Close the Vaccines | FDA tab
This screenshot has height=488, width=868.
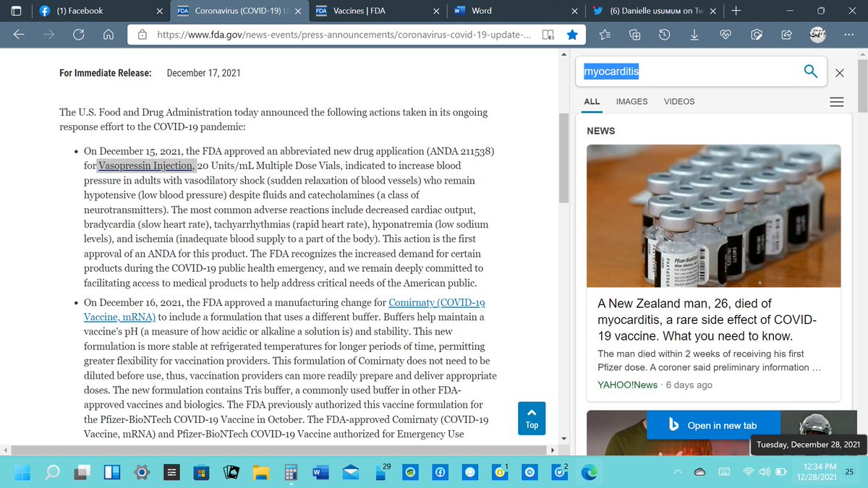(x=436, y=11)
